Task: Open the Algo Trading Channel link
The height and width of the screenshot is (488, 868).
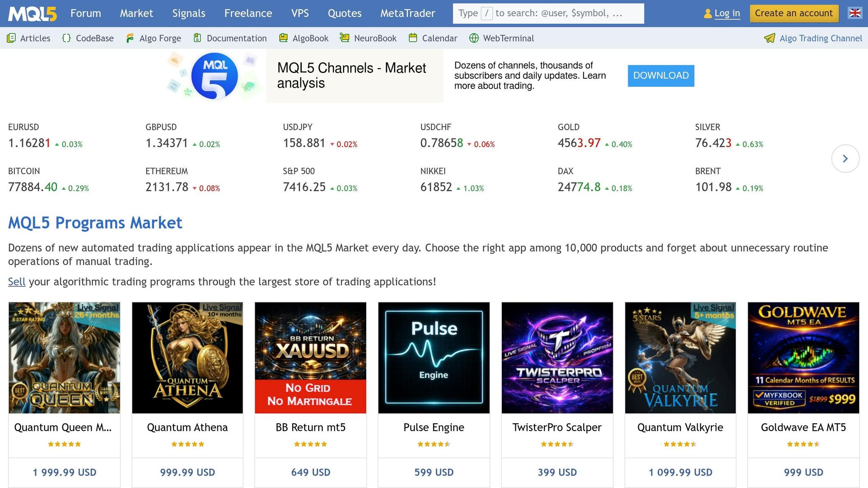Action: 821,38
